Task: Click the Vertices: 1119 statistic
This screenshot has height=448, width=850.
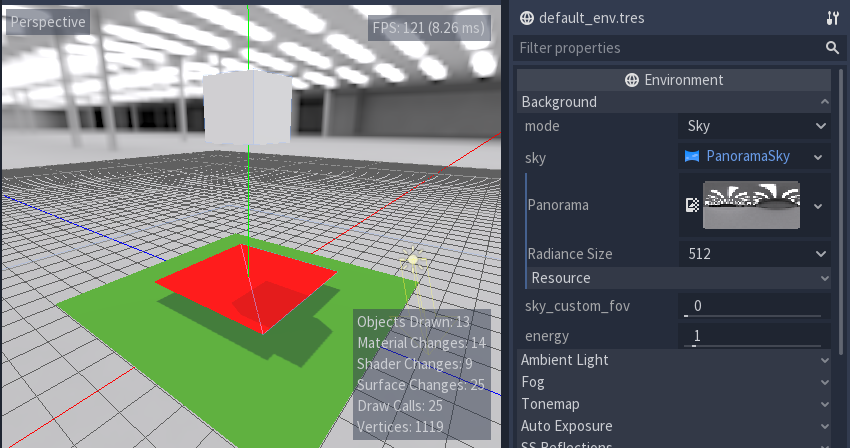Action: coord(400,427)
